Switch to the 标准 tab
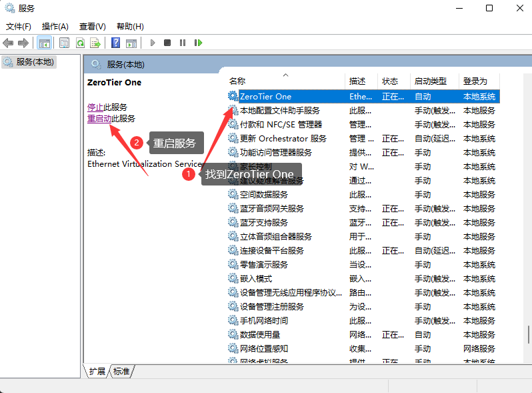Viewport: 532px width, 393px height. click(121, 372)
